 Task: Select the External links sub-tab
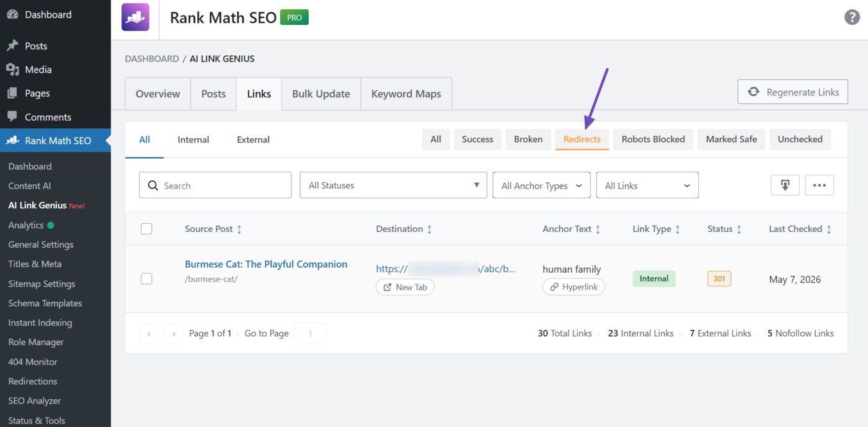tap(253, 139)
